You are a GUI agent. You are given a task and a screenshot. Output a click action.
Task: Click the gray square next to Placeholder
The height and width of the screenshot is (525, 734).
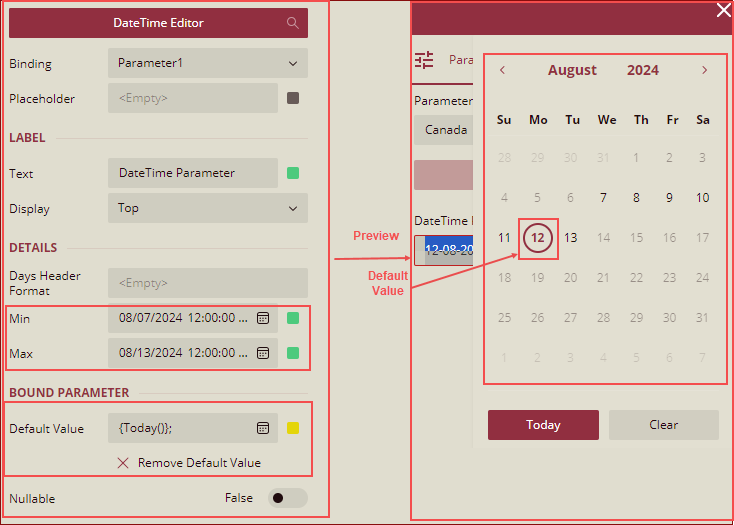pyautogui.click(x=293, y=98)
